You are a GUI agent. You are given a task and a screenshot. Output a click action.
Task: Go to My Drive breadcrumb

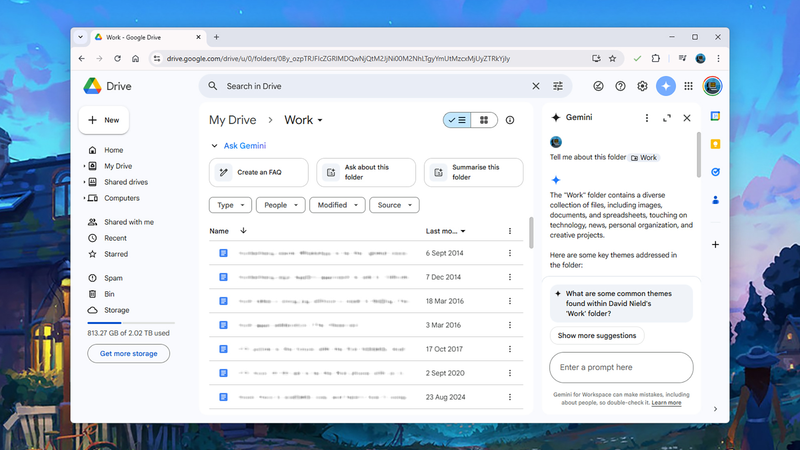[233, 120]
